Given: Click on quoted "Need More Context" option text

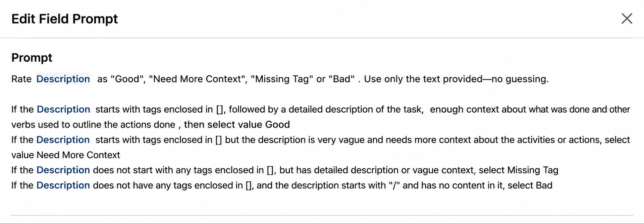Looking at the screenshot, I should coord(197,79).
